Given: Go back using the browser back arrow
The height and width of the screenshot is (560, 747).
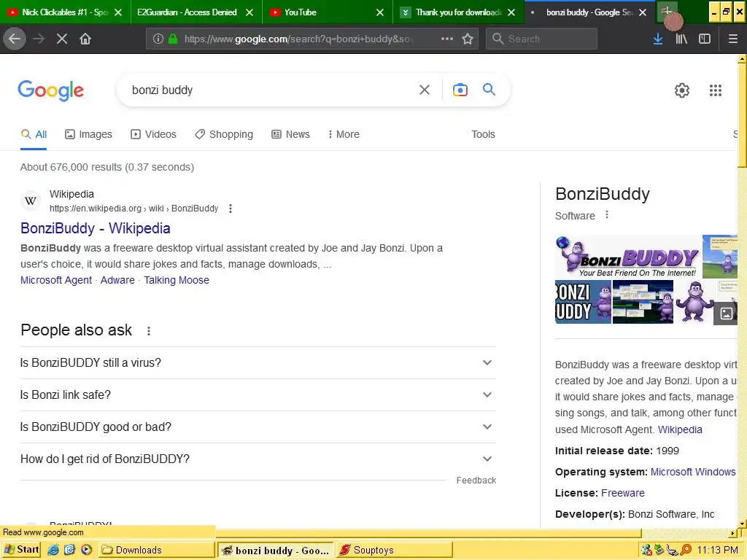Looking at the screenshot, I should [x=15, y=39].
